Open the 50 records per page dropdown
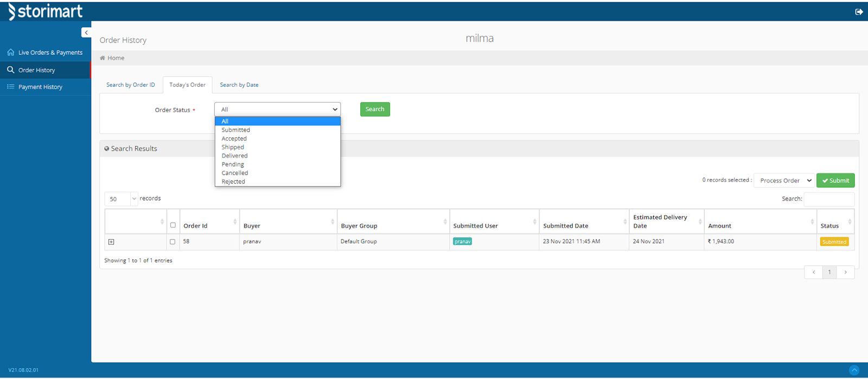The width and height of the screenshot is (868, 379). (x=121, y=199)
